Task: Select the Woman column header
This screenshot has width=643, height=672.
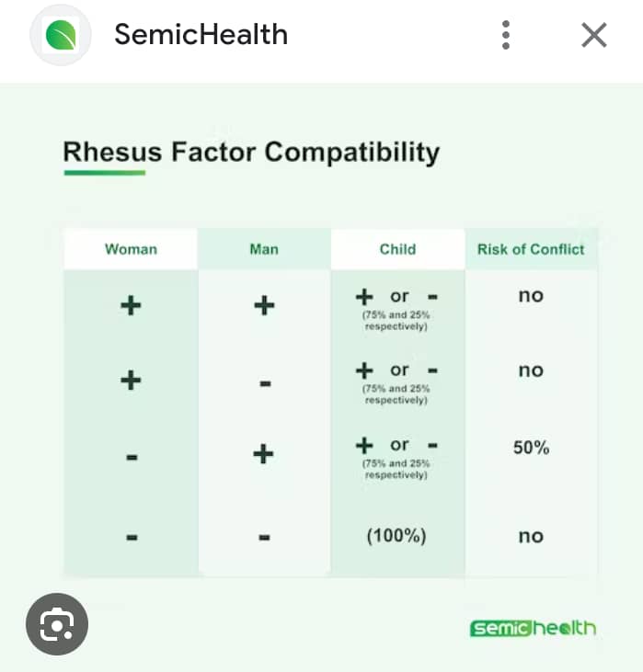Action: pos(131,249)
